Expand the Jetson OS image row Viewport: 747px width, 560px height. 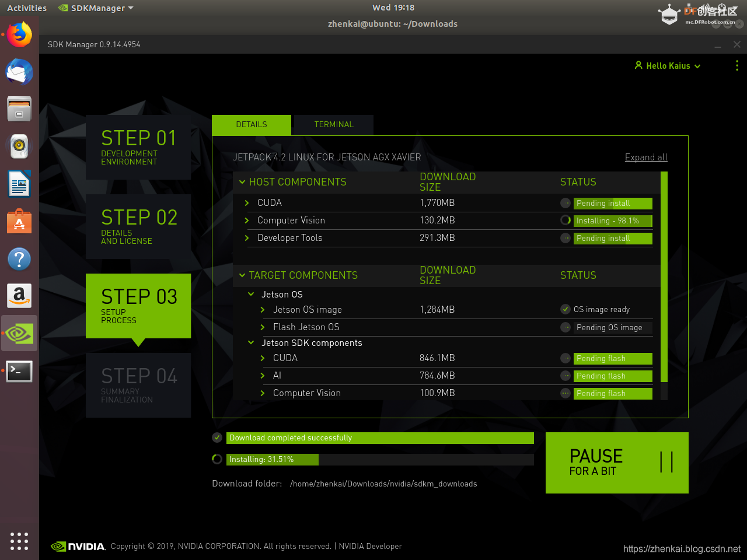point(263,310)
